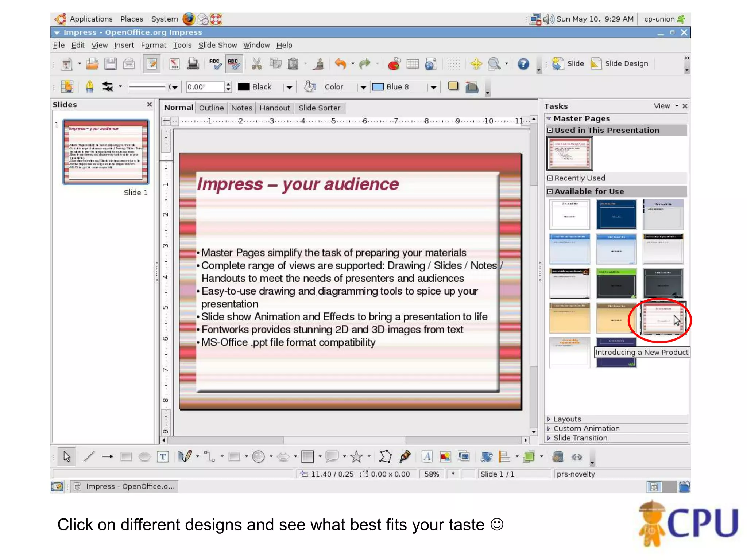The height and width of the screenshot is (560, 747).
Task: Open the Places menu
Action: pos(132,19)
